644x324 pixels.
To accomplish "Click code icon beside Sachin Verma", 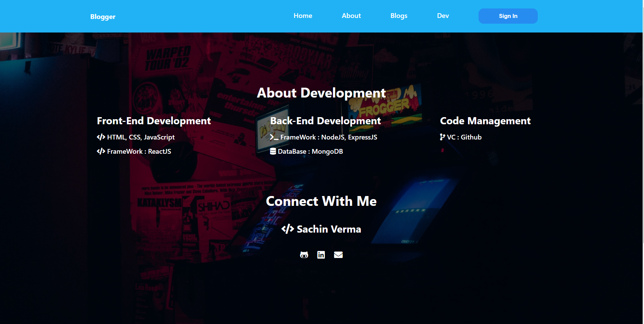I will [x=288, y=229].
